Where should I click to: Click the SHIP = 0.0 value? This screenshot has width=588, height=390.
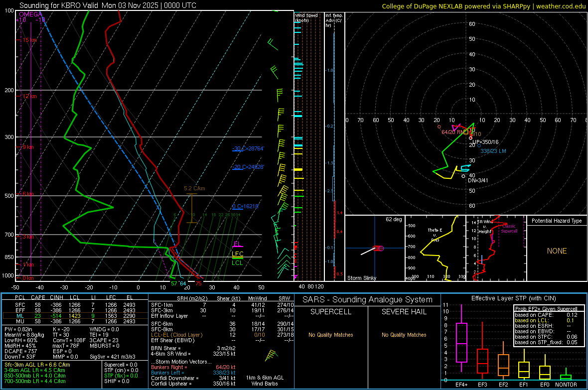[x=117, y=381]
